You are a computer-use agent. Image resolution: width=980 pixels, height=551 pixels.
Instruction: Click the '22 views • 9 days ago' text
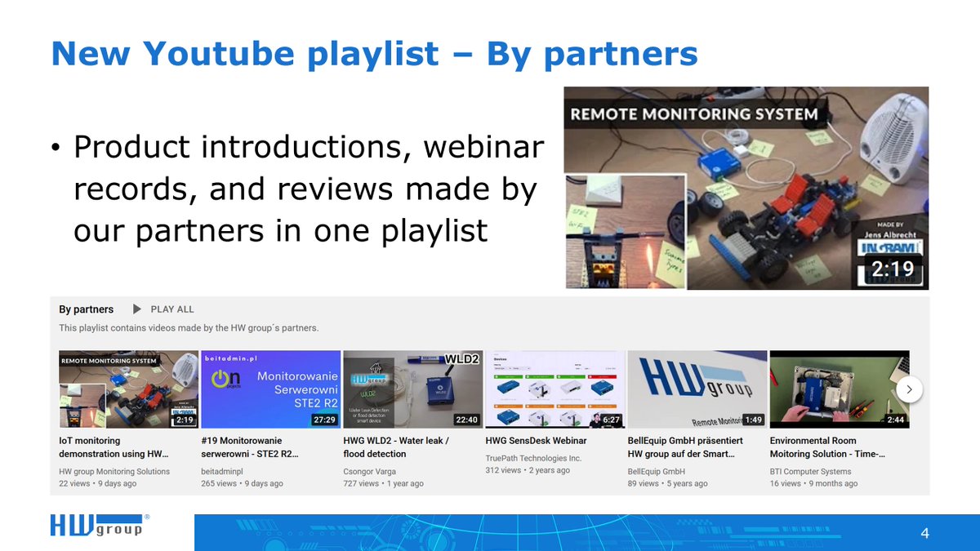(x=98, y=483)
